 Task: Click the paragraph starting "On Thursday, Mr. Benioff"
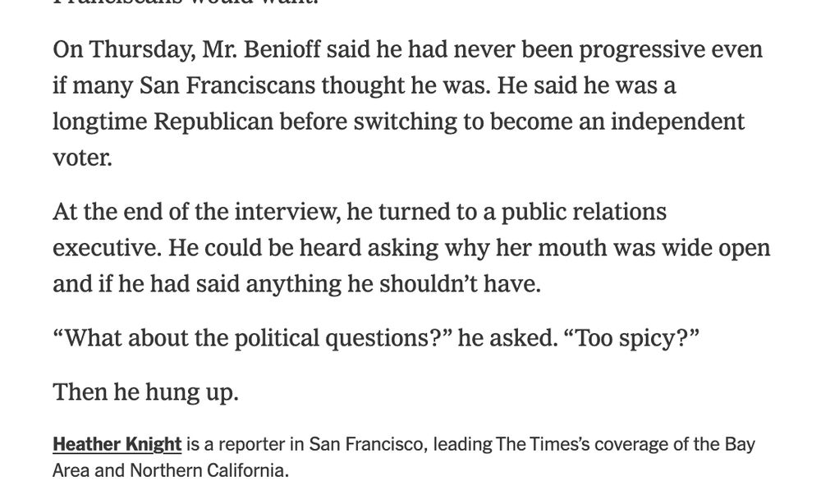click(x=408, y=103)
